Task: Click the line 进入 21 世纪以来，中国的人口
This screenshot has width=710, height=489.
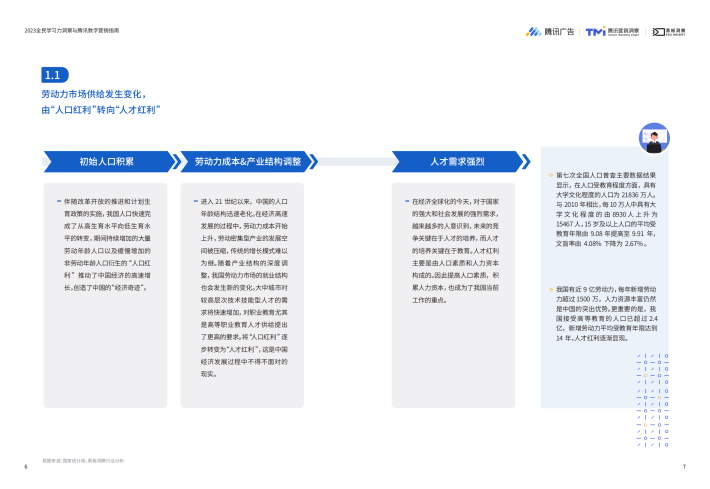Action: point(244,201)
